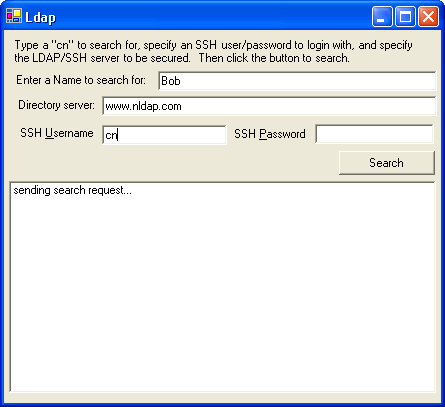
Task: Click the 'SSH Password' label
Action: pyautogui.click(x=270, y=134)
